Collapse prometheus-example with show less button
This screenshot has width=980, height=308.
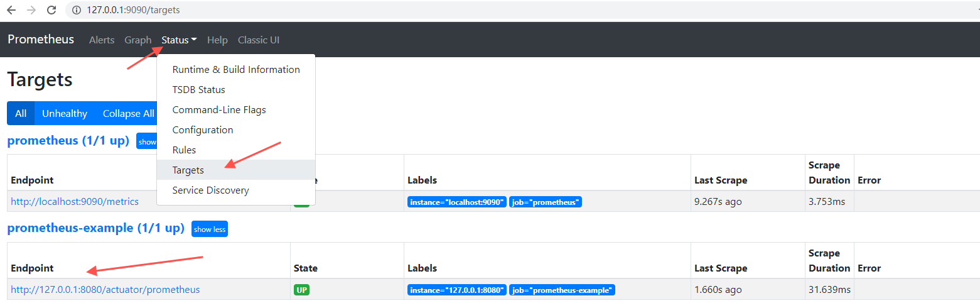pos(210,229)
